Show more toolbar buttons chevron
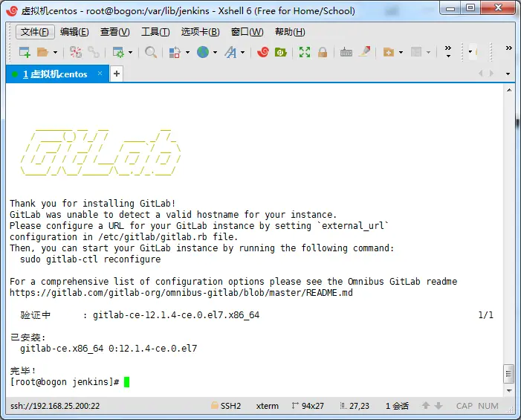The height and width of the screenshot is (420, 521). [x=448, y=51]
